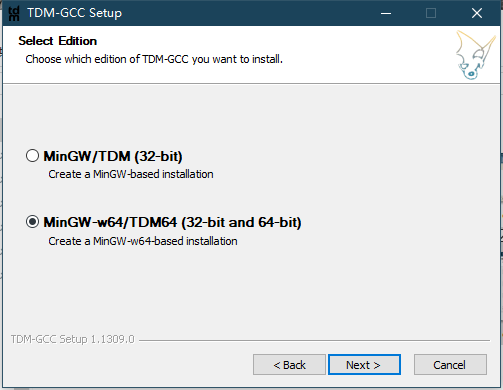
Task: Select the MinGW-w64/TDM64 radio button
Action: (x=32, y=222)
